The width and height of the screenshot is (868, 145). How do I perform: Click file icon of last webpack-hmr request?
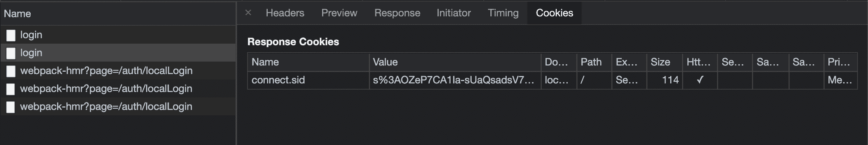point(11,107)
